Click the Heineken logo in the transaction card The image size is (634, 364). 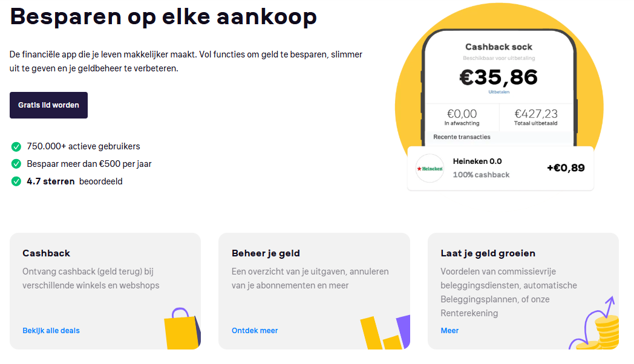click(x=430, y=168)
